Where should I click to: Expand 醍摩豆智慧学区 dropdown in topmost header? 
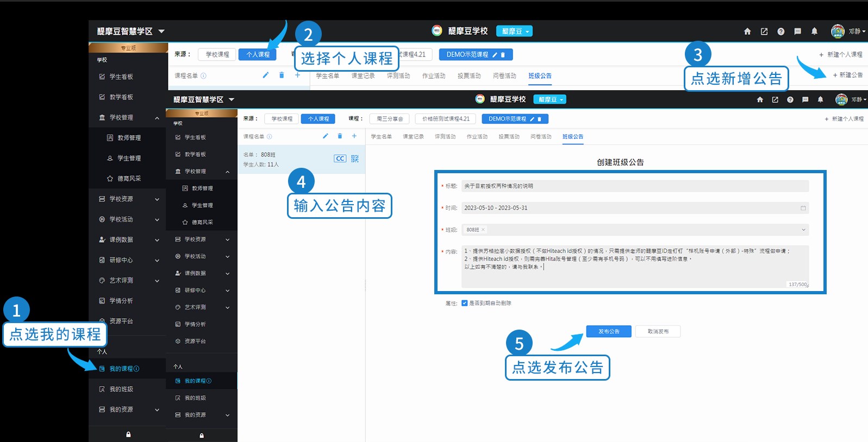pyautogui.click(x=161, y=31)
